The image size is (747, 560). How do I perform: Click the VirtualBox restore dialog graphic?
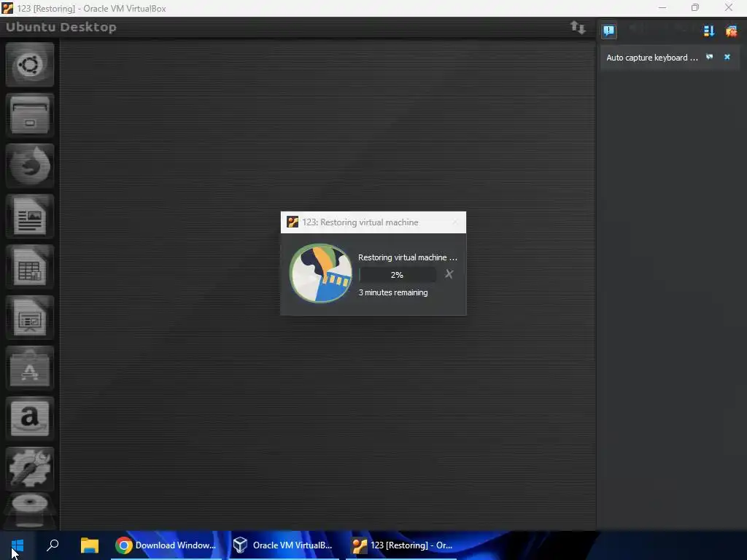tap(321, 273)
